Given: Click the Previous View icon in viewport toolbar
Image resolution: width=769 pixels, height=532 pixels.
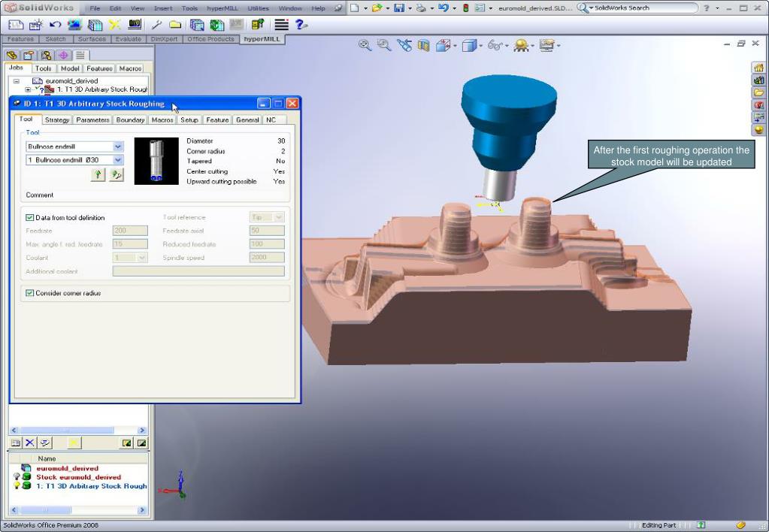Looking at the screenshot, I should [x=404, y=46].
